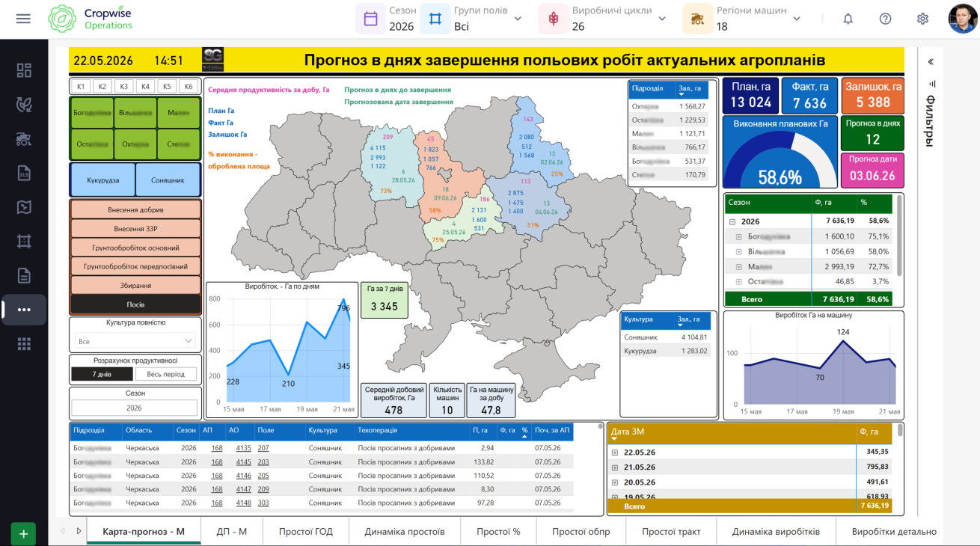980x546 pixels.
Task: Open machinery tractor icon in sidebar
Action: 24,138
